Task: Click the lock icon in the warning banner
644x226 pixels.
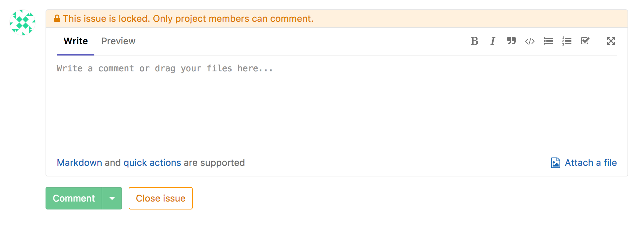Action: pos(57,18)
